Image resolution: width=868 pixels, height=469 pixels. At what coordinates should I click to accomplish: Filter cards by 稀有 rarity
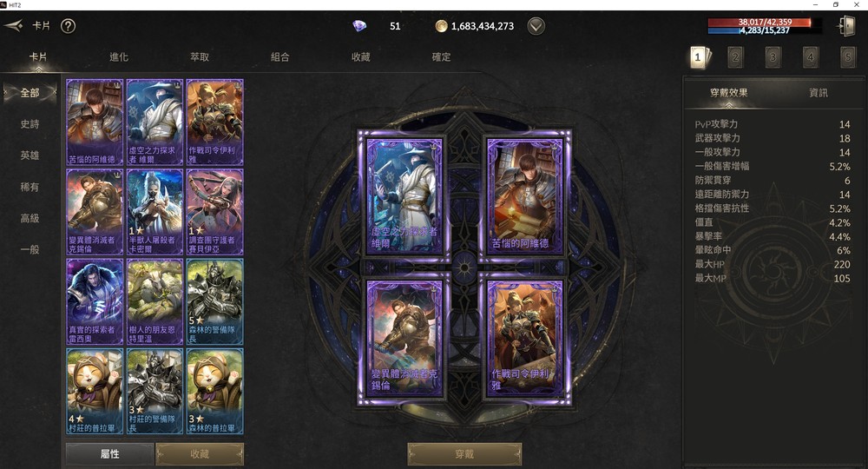click(x=30, y=187)
